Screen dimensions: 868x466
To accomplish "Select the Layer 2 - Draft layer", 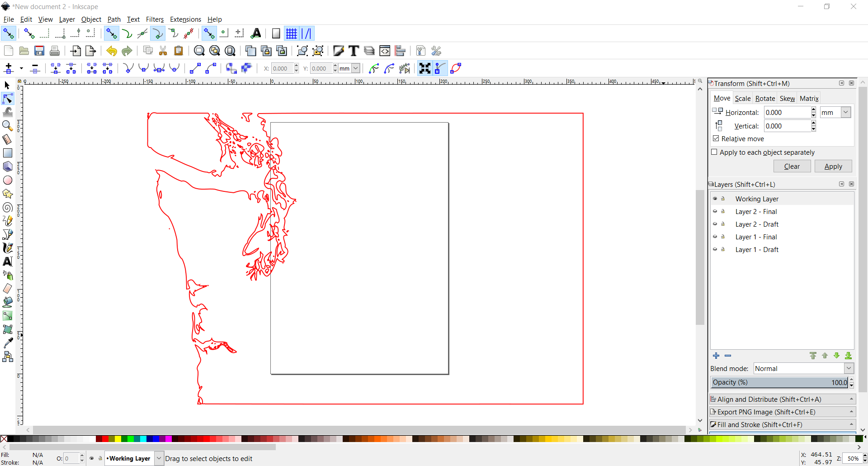I will 757,224.
